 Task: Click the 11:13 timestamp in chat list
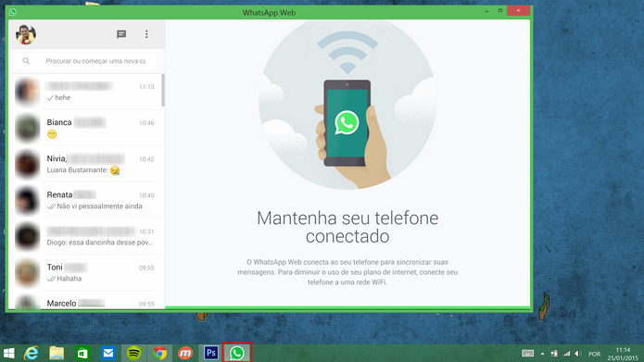[146, 87]
